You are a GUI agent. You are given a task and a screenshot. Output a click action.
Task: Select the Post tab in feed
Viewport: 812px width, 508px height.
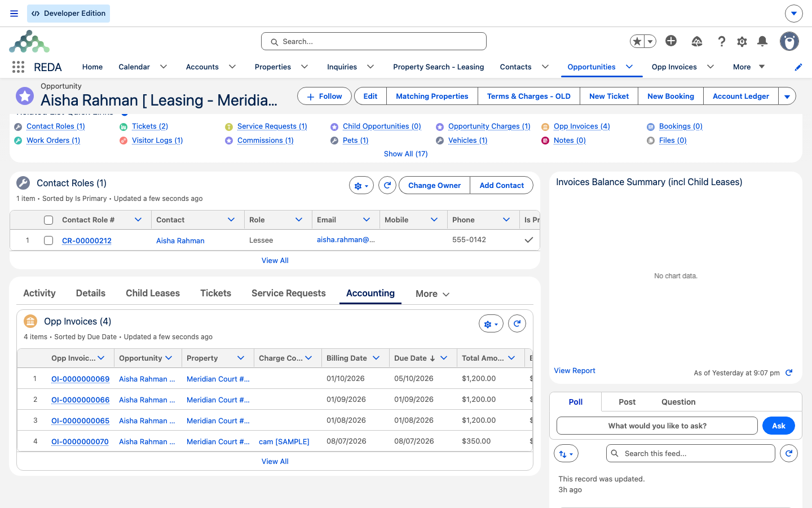click(x=627, y=402)
